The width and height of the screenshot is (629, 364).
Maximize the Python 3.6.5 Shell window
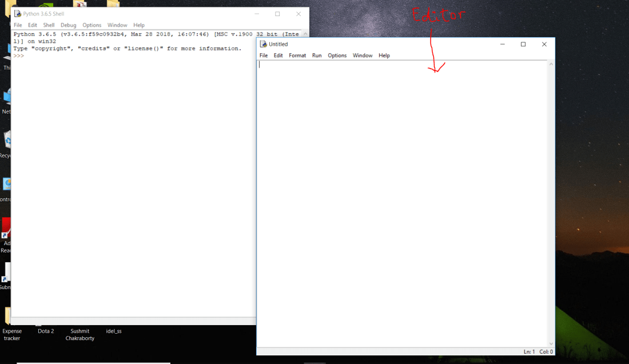point(277,14)
